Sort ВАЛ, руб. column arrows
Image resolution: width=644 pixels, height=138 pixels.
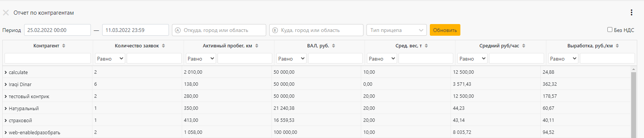pyautogui.click(x=334, y=46)
